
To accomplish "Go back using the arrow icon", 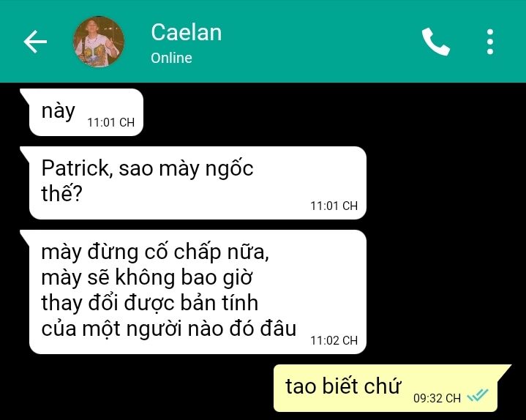I will point(35,42).
